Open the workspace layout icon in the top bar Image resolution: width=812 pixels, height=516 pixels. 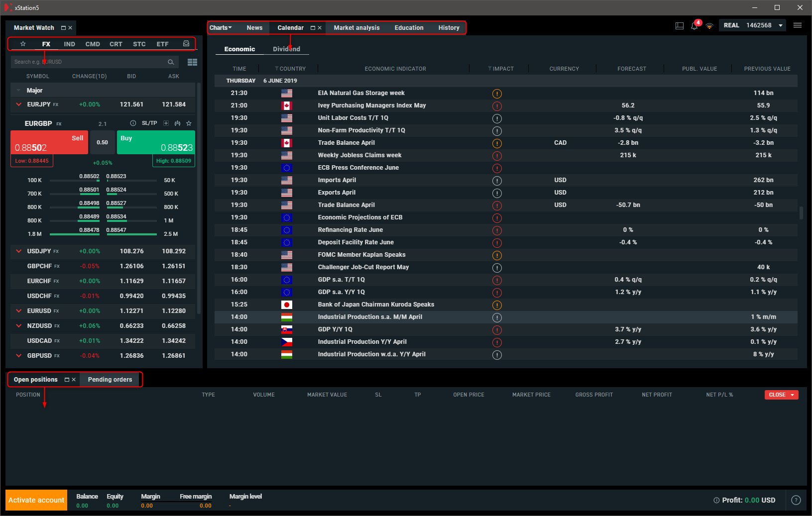point(680,26)
